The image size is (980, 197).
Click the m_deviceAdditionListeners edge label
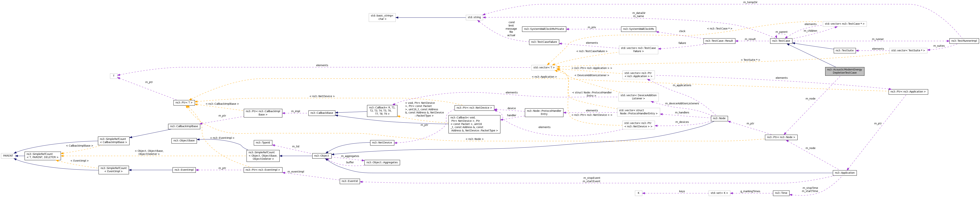[682, 104]
